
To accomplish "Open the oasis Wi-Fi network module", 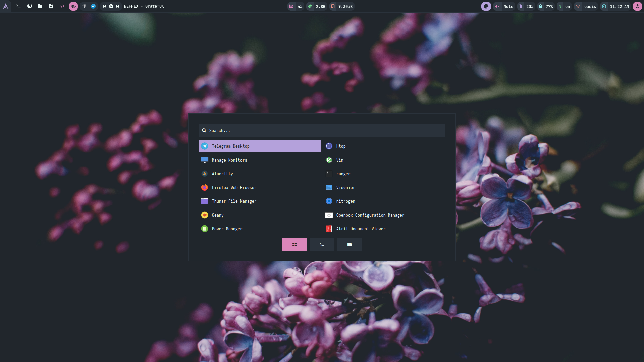I will [x=586, y=6].
